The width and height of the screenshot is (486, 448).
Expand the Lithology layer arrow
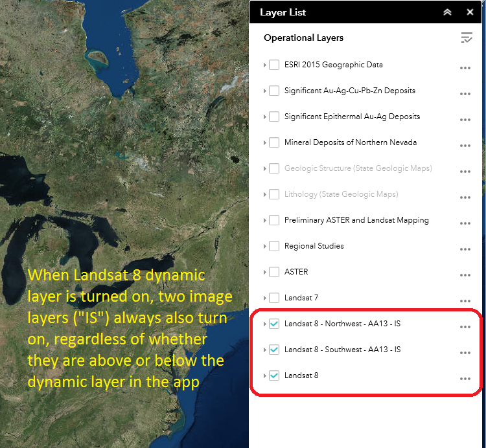(264, 194)
